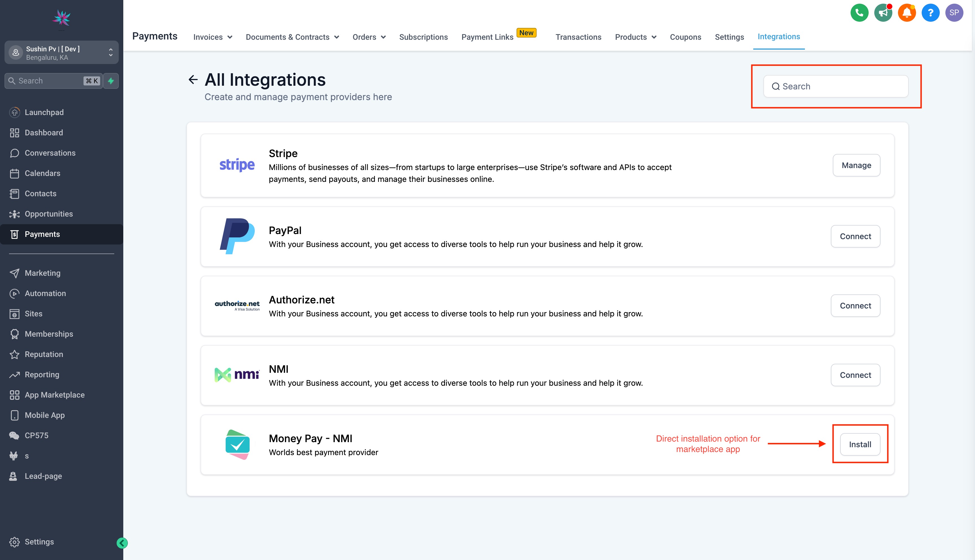
Task: Click the Dashboard grid icon
Action: (14, 133)
